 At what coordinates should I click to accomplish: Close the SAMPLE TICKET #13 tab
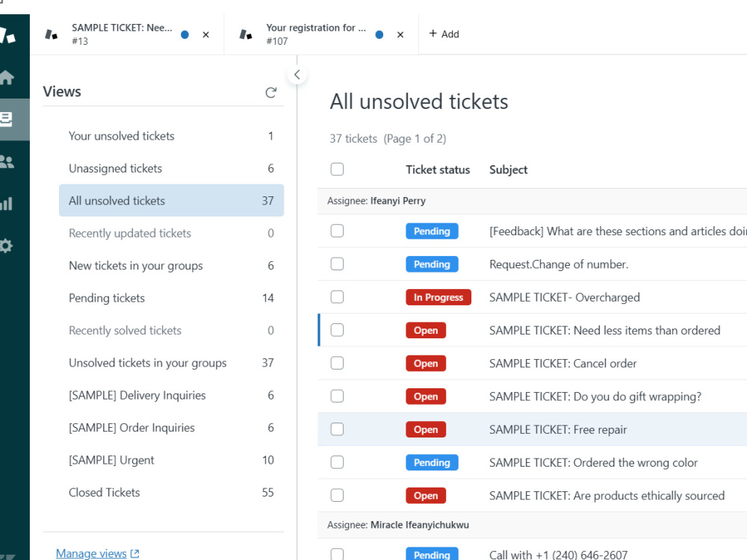206,35
